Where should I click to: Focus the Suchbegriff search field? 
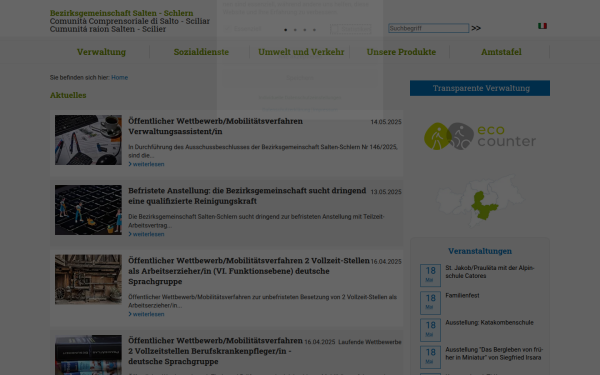(428, 28)
